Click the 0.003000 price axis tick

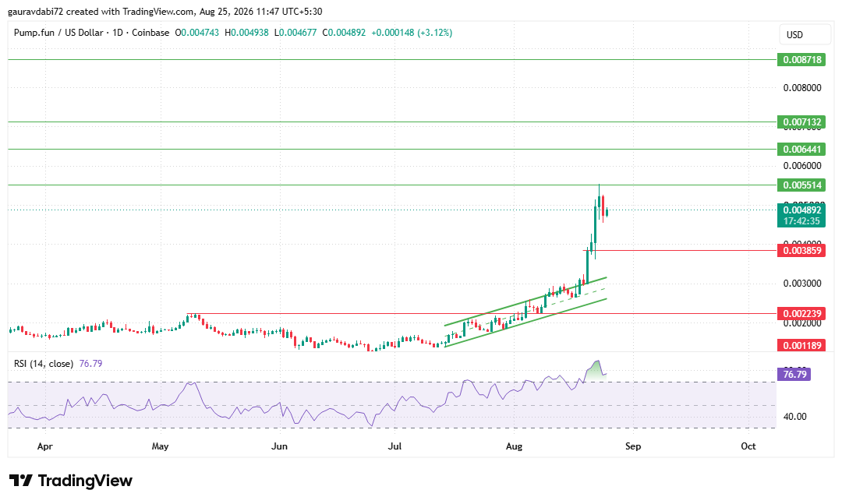[802, 283]
